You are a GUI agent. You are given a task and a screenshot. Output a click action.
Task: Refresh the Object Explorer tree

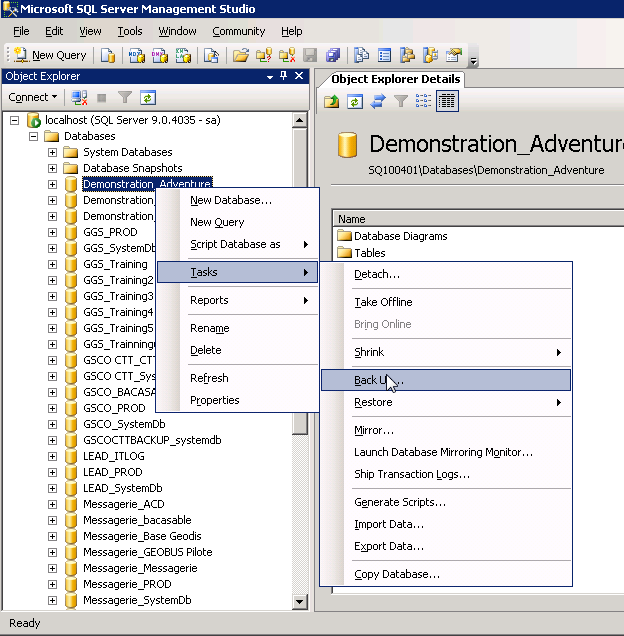click(x=148, y=98)
